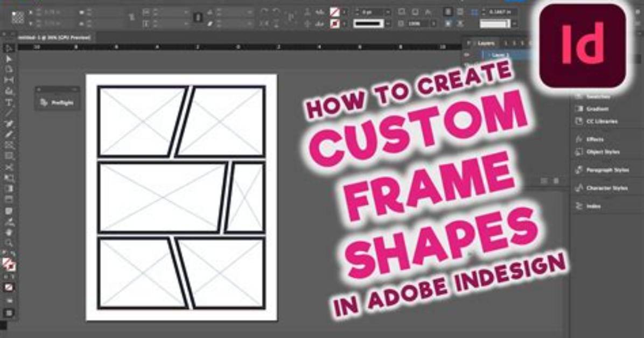Enable wrap around bounding box
The height and width of the screenshot is (338, 644).
[460, 12]
